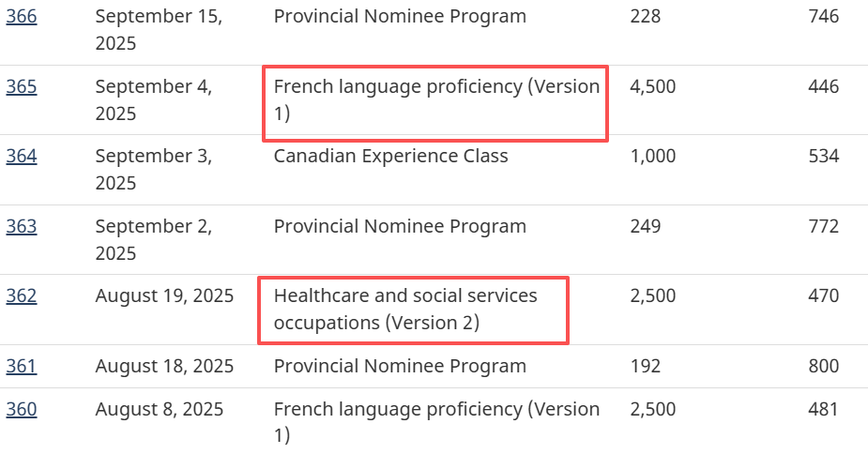868x454 pixels.
Task: Open draw number 366 link
Action: [x=22, y=17]
